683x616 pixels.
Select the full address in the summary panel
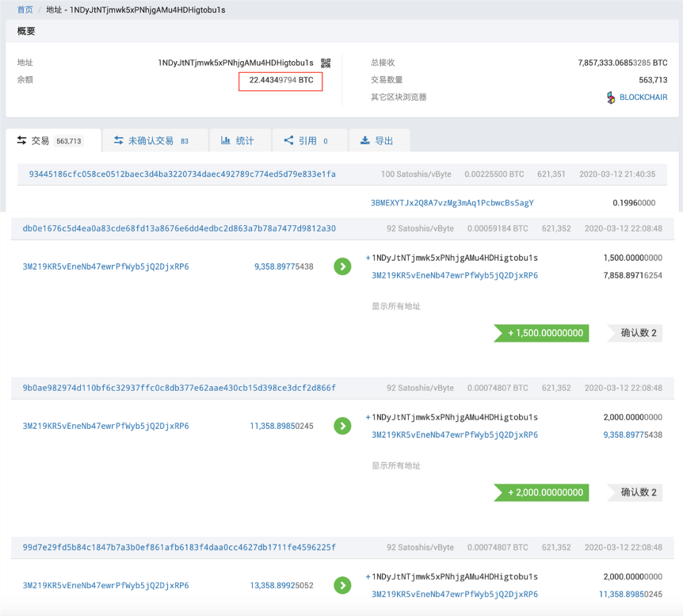pyautogui.click(x=235, y=63)
